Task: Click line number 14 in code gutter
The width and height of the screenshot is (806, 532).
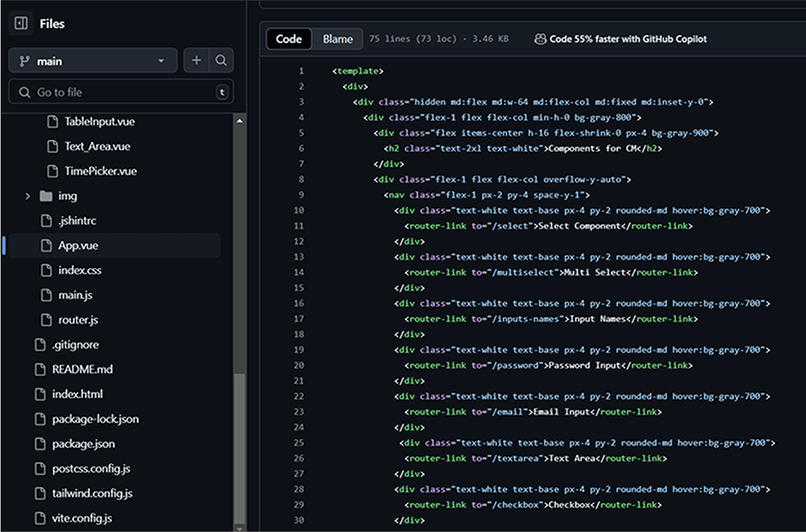Action: click(299, 272)
